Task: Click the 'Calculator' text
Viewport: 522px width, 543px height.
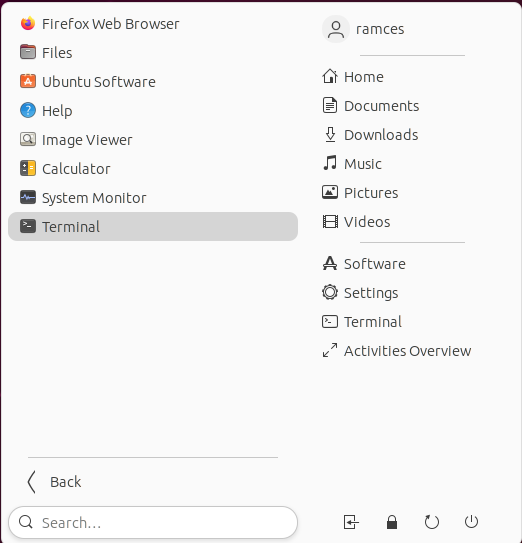Action: [76, 169]
